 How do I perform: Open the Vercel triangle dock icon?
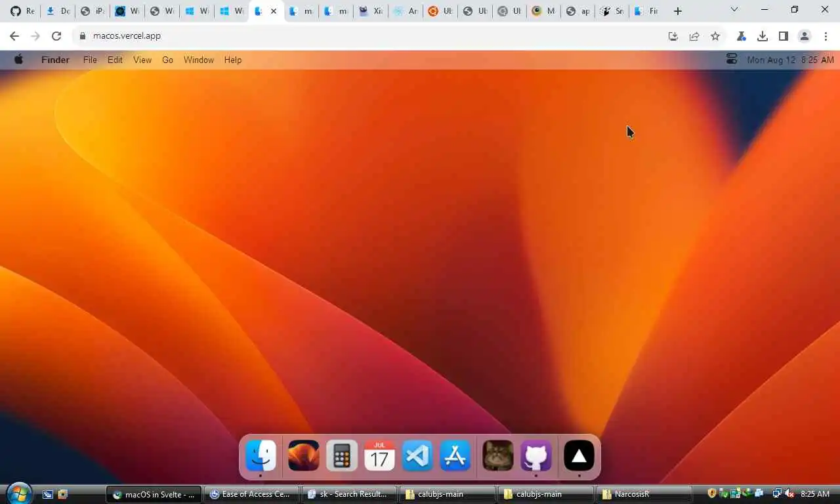(x=579, y=455)
